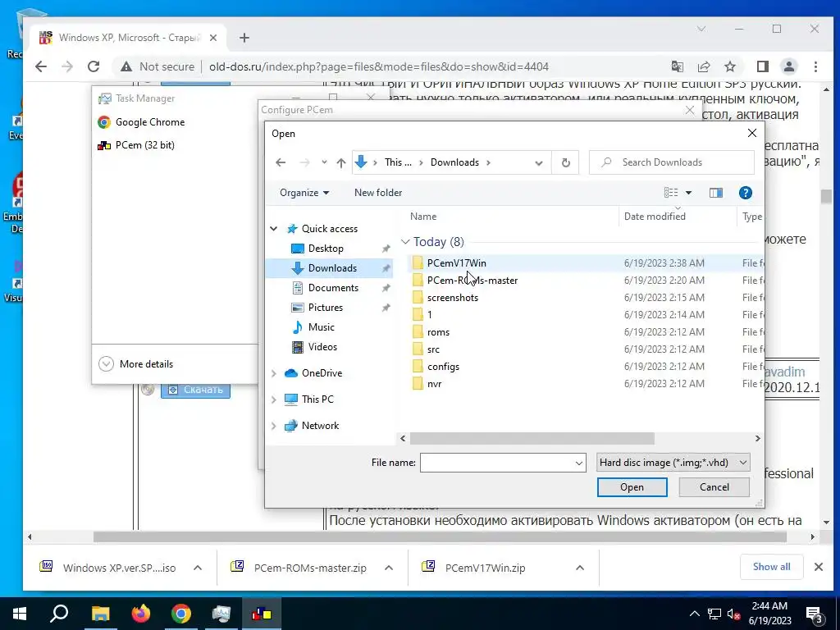Viewport: 840px width, 630px height.
Task: Translate this page icon in Chrome
Action: 677,66
